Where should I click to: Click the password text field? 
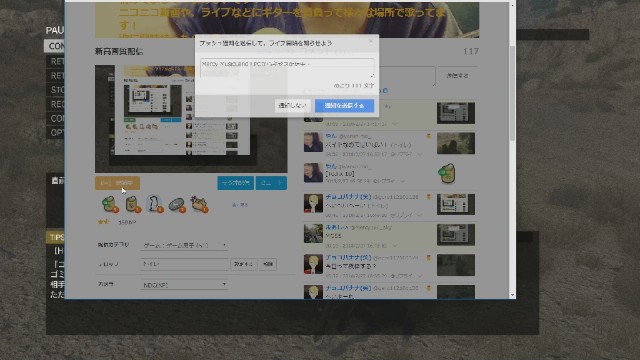184,264
